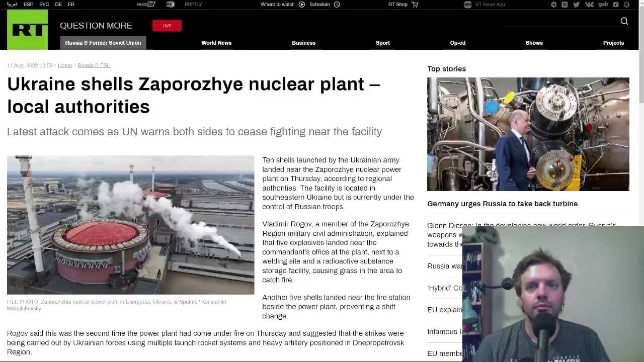
Task: Click the 'Top stories' heading
Action: [x=447, y=69]
